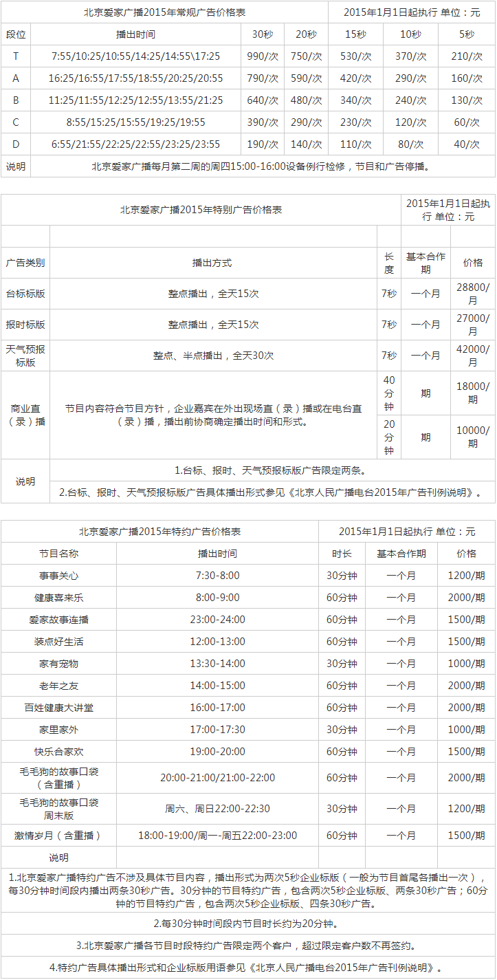This screenshot has width=497, height=980.
Task: Select the 1200/期 price for 事事关心
Action: tap(466, 576)
